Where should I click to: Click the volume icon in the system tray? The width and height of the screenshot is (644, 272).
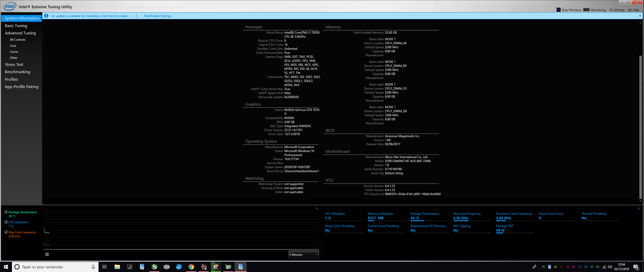(610, 267)
